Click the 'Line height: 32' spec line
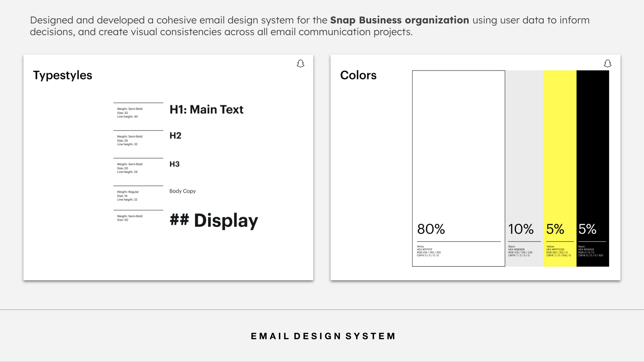 [x=127, y=144]
